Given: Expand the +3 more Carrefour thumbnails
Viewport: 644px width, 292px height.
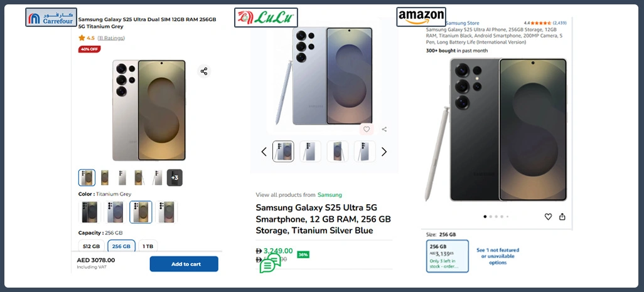Looking at the screenshot, I should [174, 177].
